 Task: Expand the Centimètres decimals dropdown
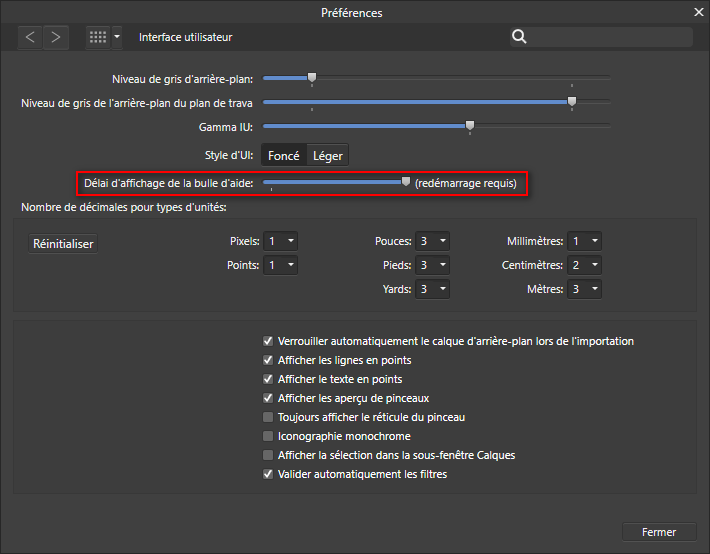(585, 265)
